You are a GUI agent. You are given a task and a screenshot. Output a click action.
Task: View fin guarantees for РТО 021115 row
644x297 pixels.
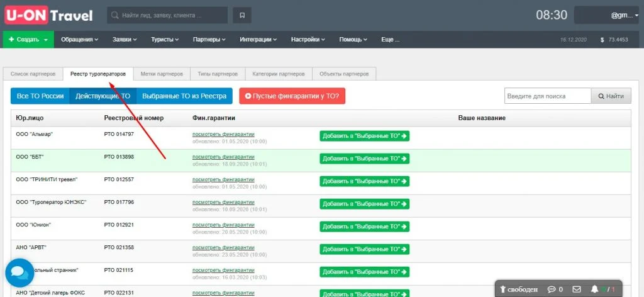point(223,271)
